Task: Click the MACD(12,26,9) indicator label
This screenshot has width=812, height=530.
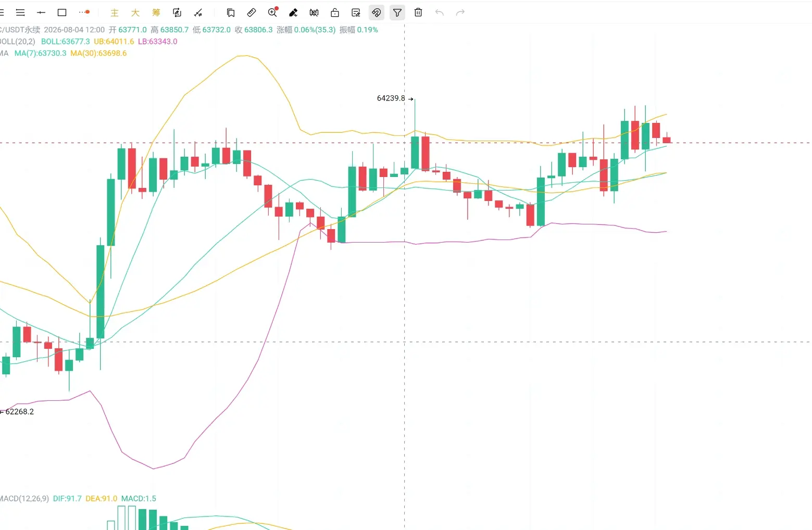Action: click(x=24, y=499)
